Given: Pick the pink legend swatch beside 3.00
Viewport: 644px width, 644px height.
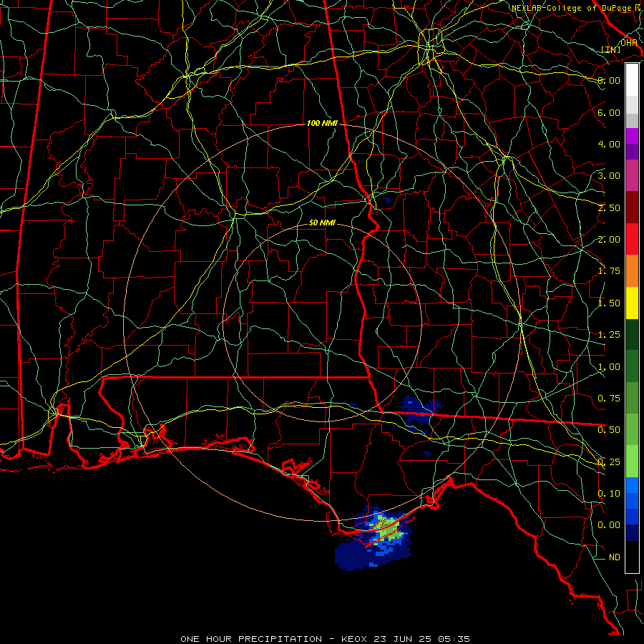Looking at the screenshot, I should [x=632, y=176].
